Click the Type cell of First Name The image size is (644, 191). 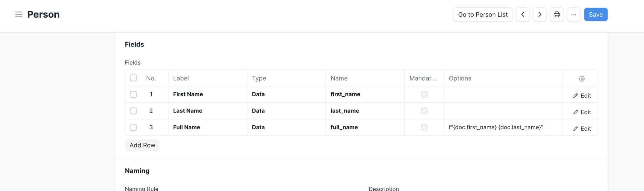[x=286, y=94]
